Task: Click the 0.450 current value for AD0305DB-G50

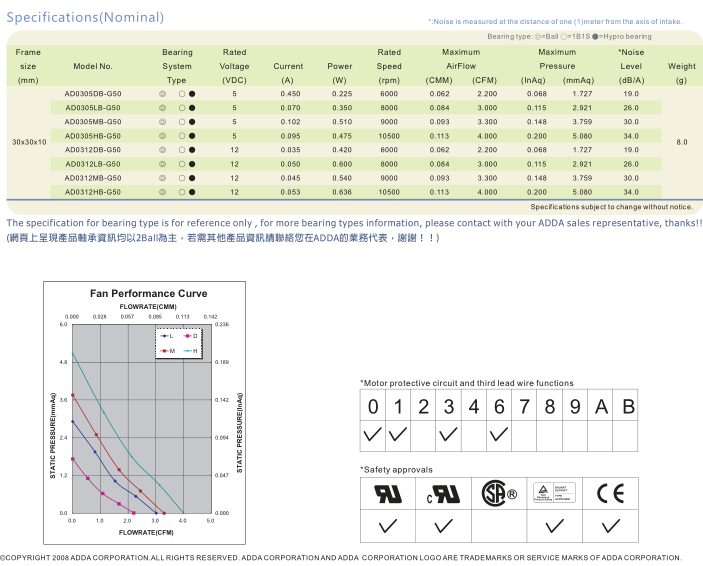Action: pyautogui.click(x=291, y=94)
